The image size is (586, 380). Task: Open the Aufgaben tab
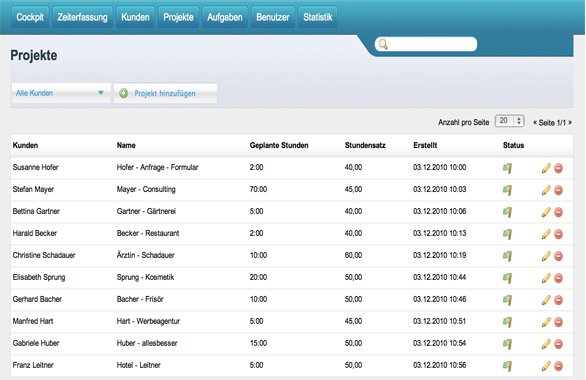[225, 17]
